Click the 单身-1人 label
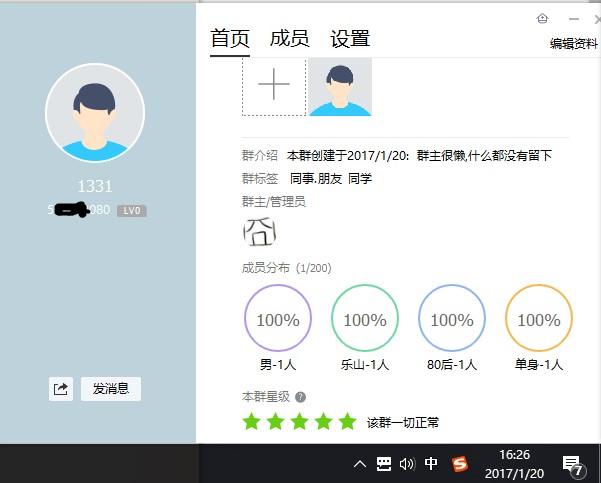Image resolution: width=601 pixels, height=483 pixels. (539, 365)
